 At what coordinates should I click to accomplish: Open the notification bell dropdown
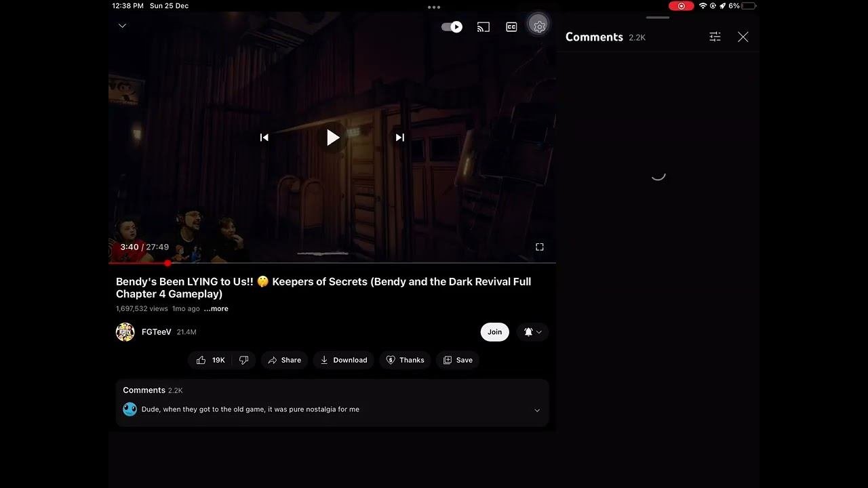(532, 332)
